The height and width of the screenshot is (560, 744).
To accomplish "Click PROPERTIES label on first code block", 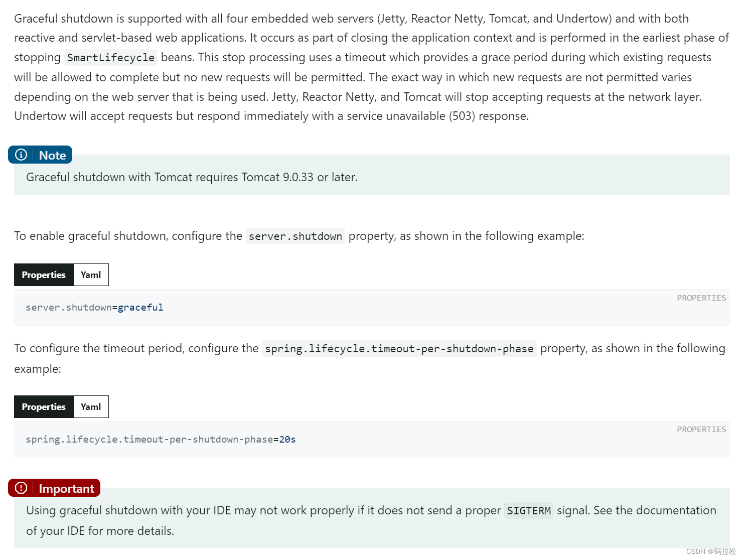I will [x=701, y=298].
